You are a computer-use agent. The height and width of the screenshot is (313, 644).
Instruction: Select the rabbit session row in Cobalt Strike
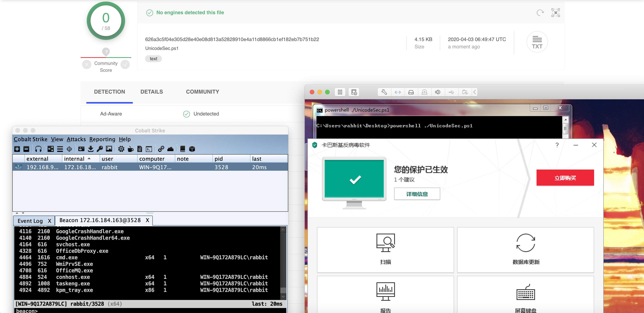(x=150, y=167)
